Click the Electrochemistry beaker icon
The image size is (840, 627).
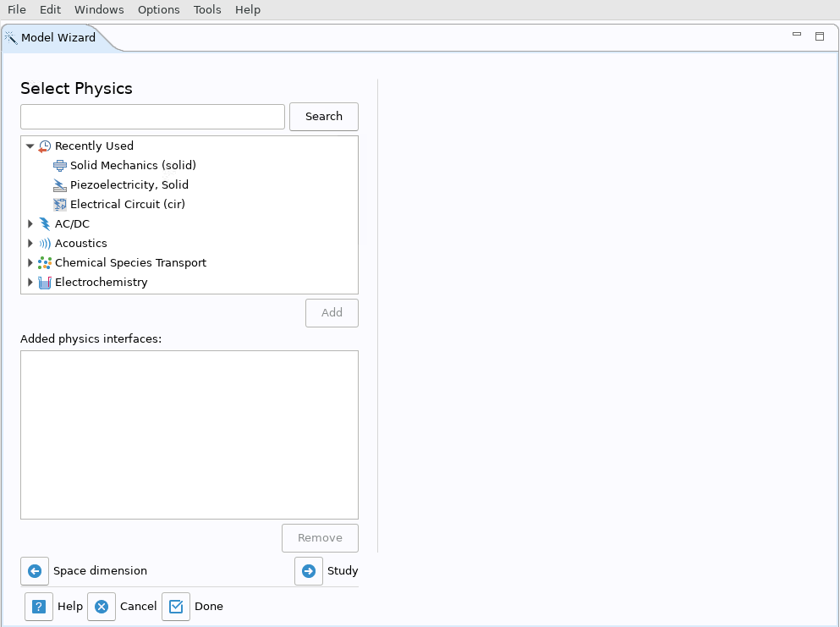pyautogui.click(x=45, y=283)
